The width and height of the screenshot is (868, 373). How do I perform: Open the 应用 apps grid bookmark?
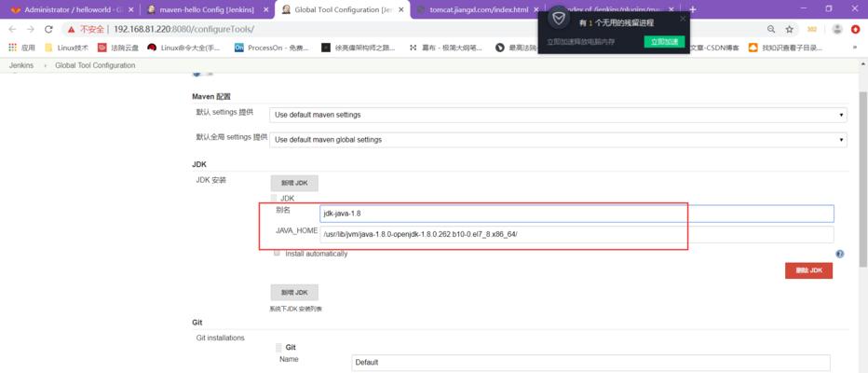[x=21, y=48]
